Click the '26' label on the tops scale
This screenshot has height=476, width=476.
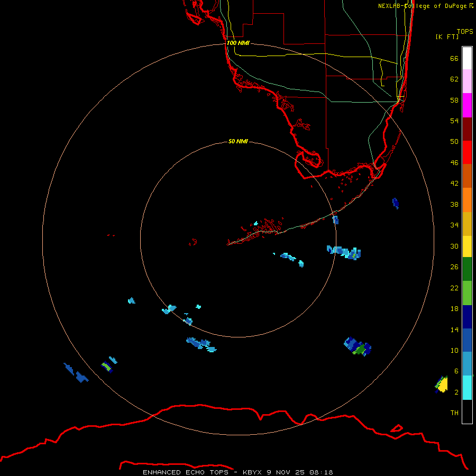coord(454,267)
